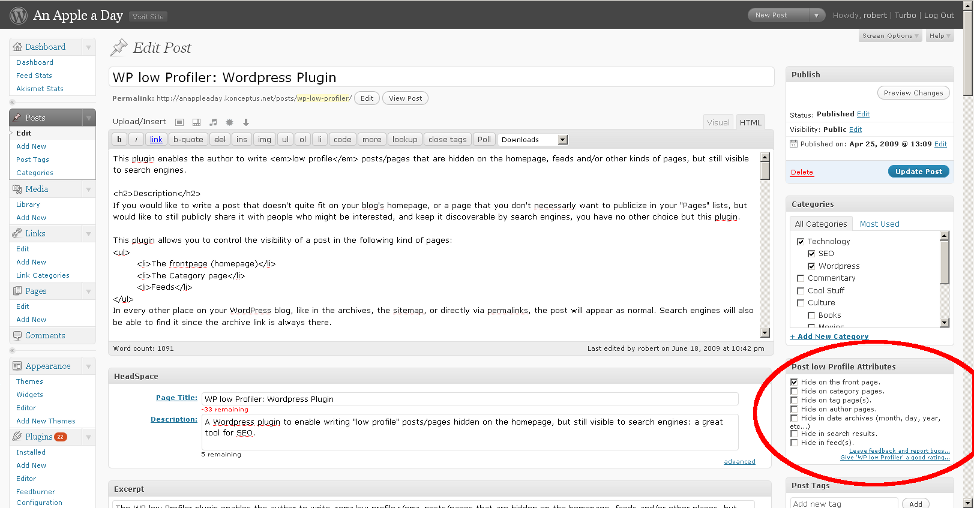Click the Add Video upload icon
Screen dimensions: 974x508
196,122
